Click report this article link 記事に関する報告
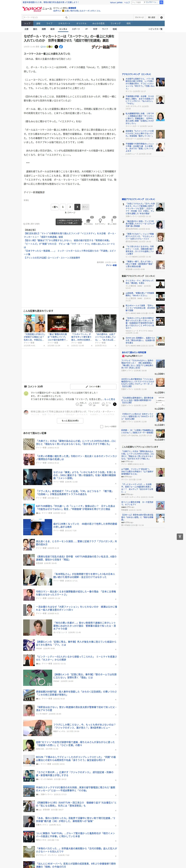This screenshot has width=186, height=868. point(31,224)
